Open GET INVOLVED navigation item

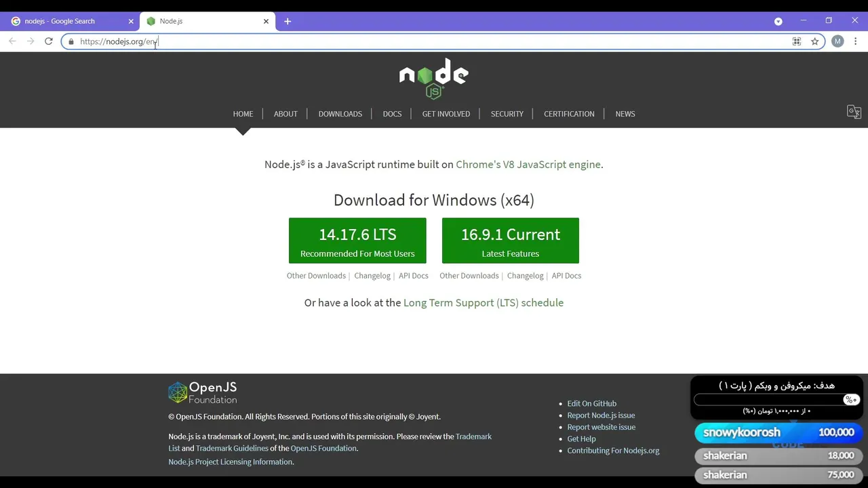446,114
